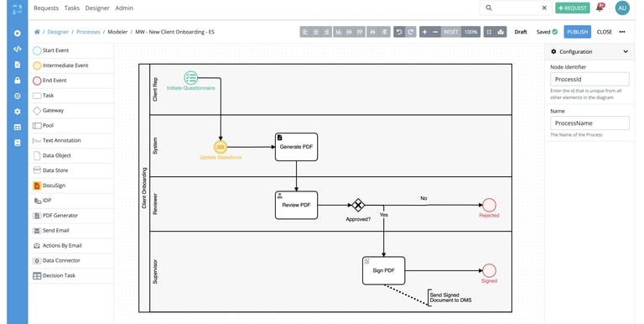Open the Designer menu
Viewport: 644px width, 324px height.
pyautogui.click(x=97, y=8)
